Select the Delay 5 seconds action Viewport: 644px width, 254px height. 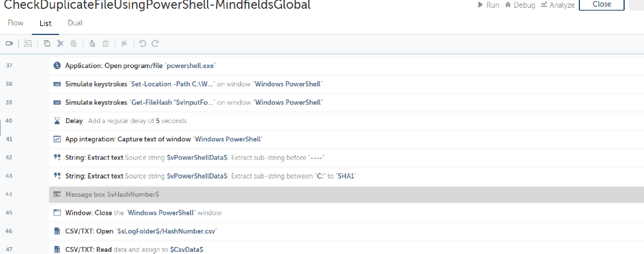coord(346,121)
